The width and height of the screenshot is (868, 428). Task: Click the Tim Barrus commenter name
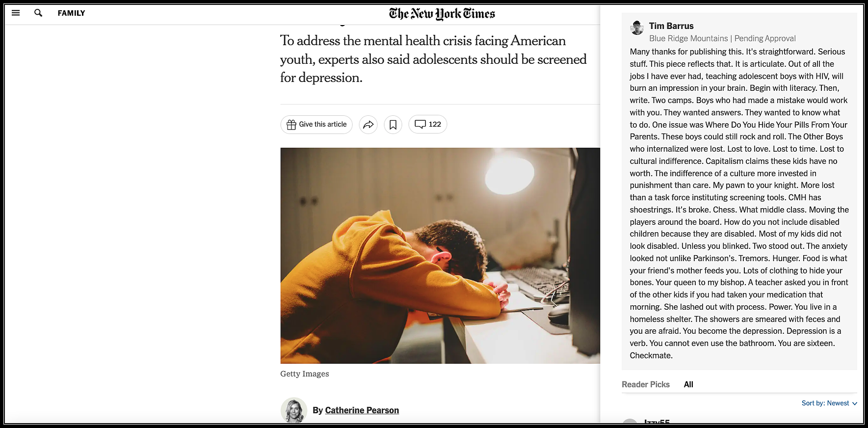(x=671, y=26)
